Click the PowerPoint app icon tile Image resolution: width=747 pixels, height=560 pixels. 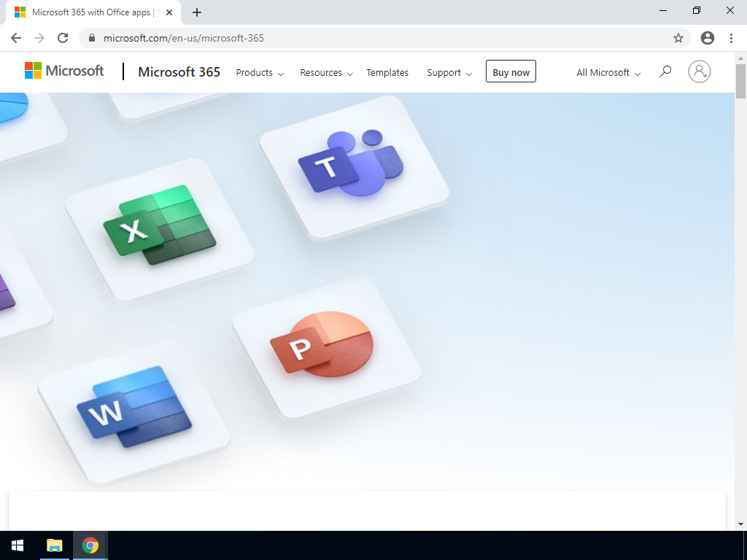326,349
